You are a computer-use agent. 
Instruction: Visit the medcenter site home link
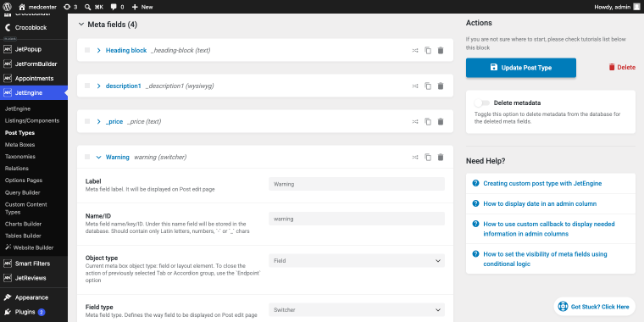click(38, 7)
